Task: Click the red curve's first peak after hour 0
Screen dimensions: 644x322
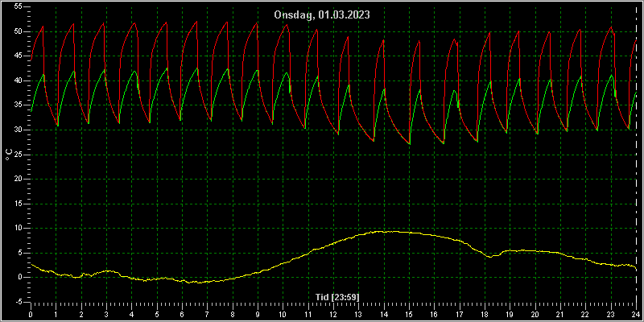Action: (43, 27)
